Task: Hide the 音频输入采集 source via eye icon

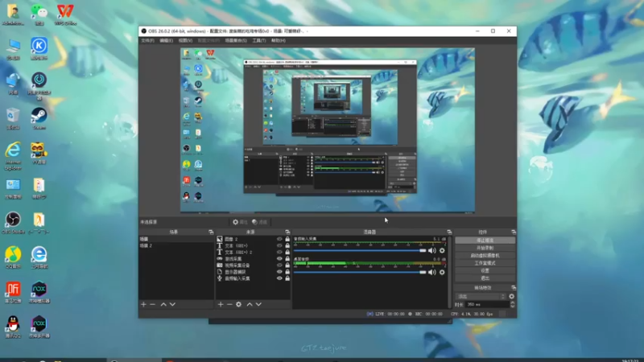Action: click(279, 278)
